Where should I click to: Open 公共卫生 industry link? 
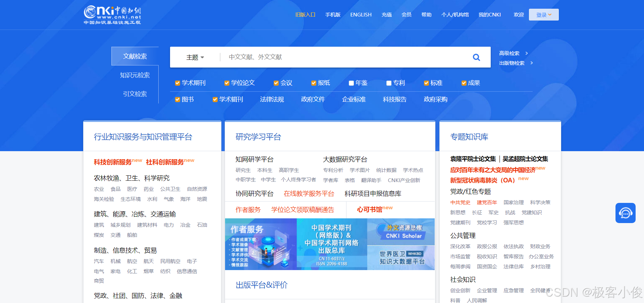[x=170, y=189]
